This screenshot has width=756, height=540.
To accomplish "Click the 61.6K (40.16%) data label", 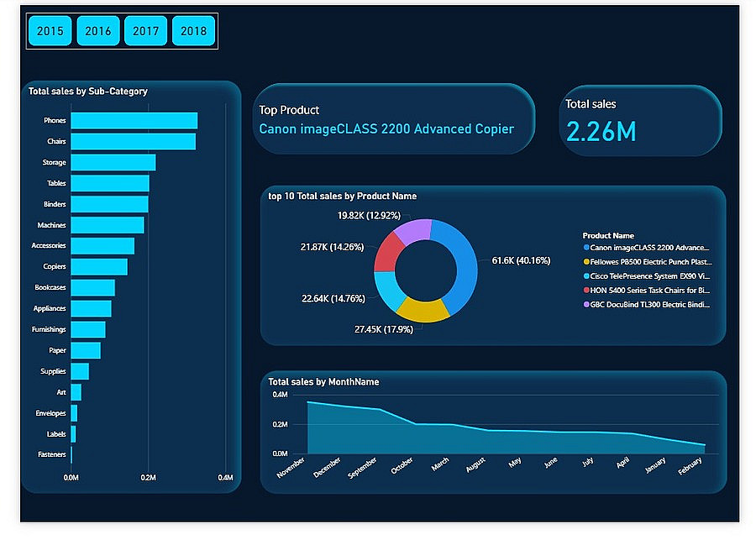I will click(x=521, y=261).
